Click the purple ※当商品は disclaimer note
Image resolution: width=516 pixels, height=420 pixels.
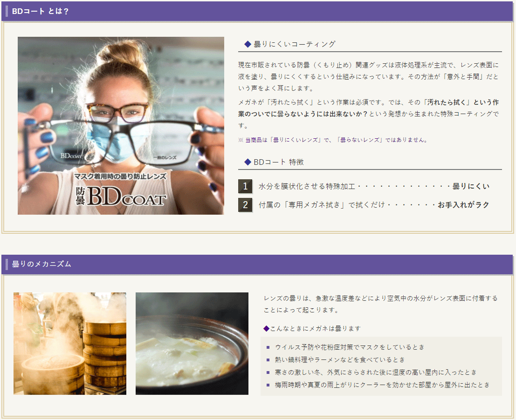click(332, 140)
